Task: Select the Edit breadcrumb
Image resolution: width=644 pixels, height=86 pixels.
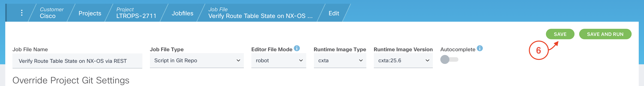Action: (333, 13)
